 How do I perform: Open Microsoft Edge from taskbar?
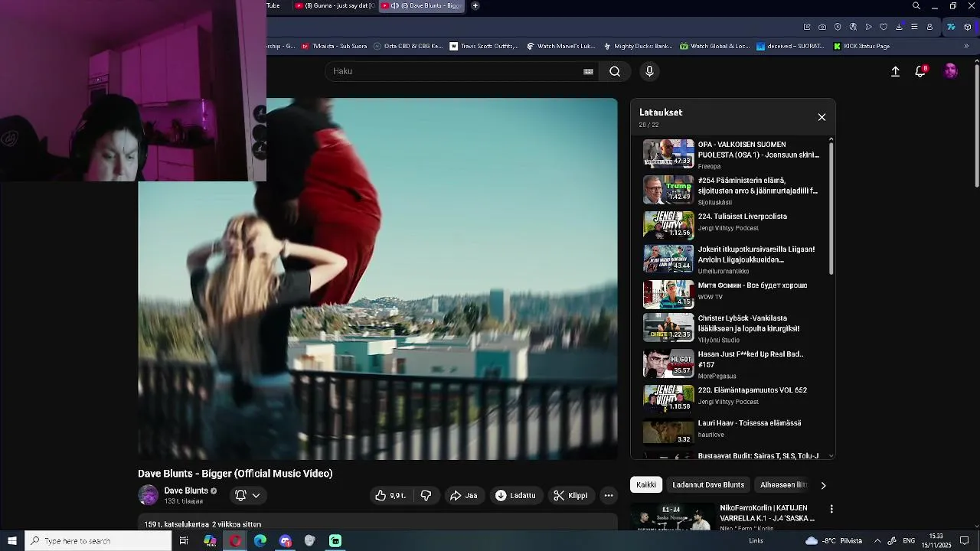tap(260, 541)
